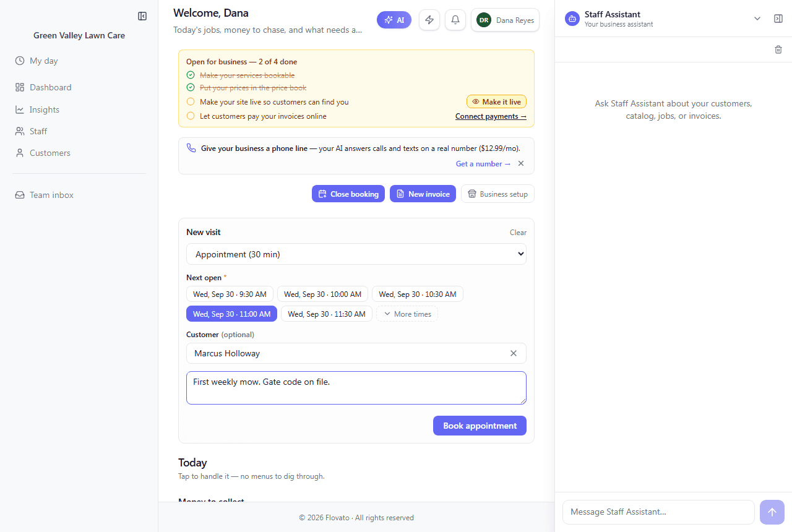Screen dimensions: 792x532
Task: Send message with the arrow button
Action: click(x=772, y=512)
